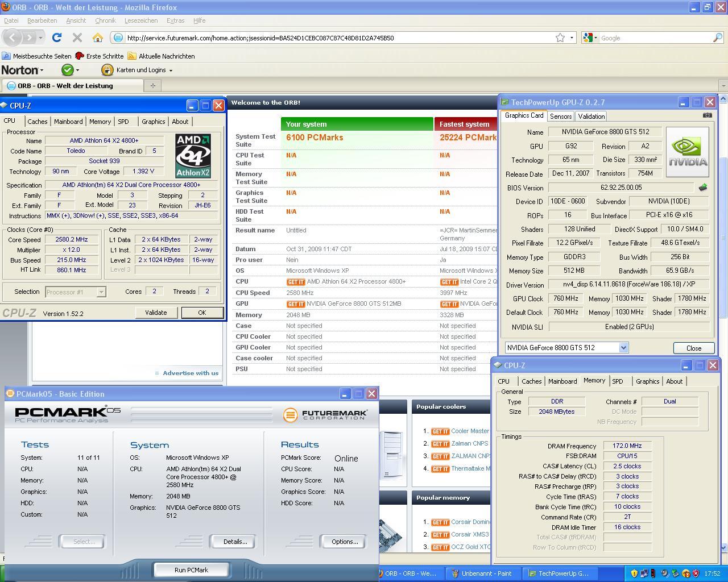Click the Advertise with us link
728x582 pixels.
point(191,373)
